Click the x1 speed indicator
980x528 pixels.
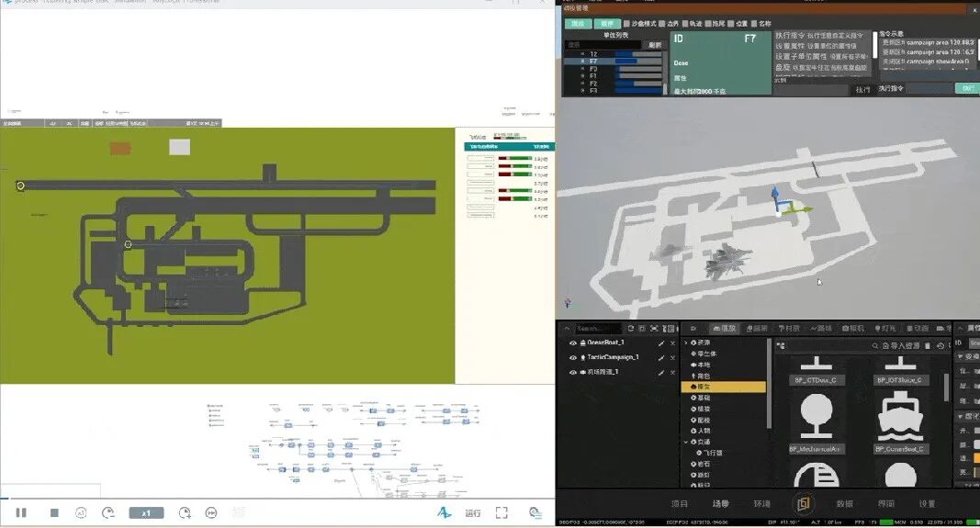pyautogui.click(x=146, y=512)
